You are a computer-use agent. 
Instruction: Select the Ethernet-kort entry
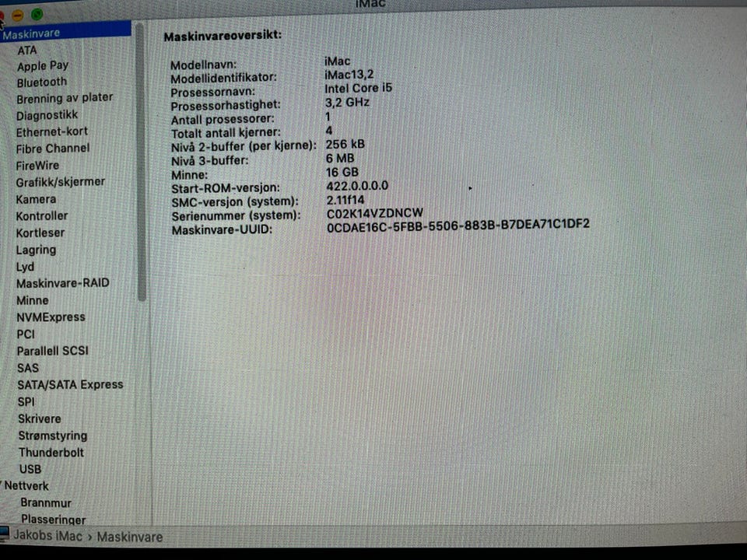(x=52, y=132)
